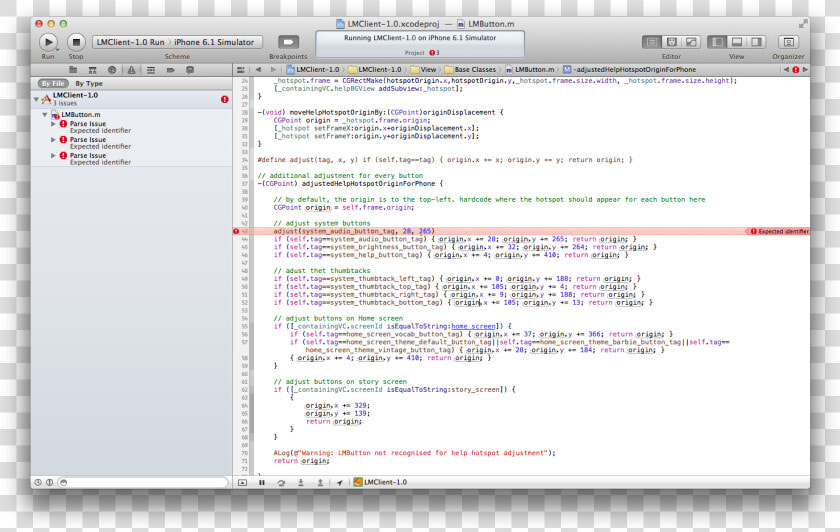
Task: Collapse the LMClient-1.0 project issues group
Action: (36, 99)
